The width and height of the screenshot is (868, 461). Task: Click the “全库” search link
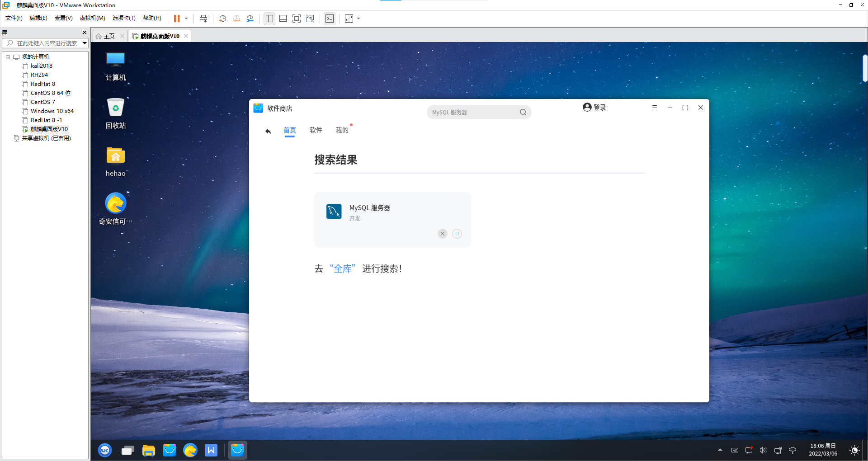(343, 269)
